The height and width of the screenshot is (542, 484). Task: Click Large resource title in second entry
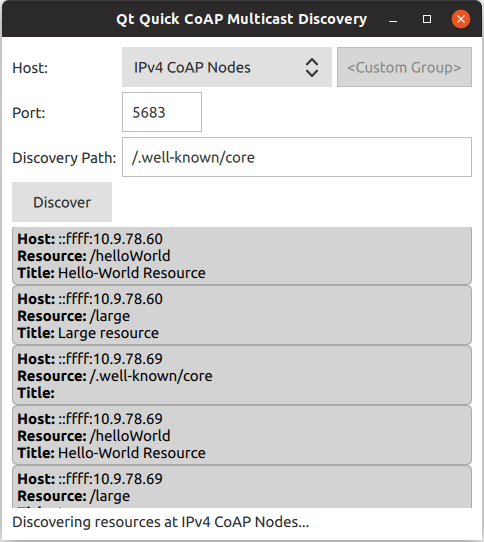point(108,333)
